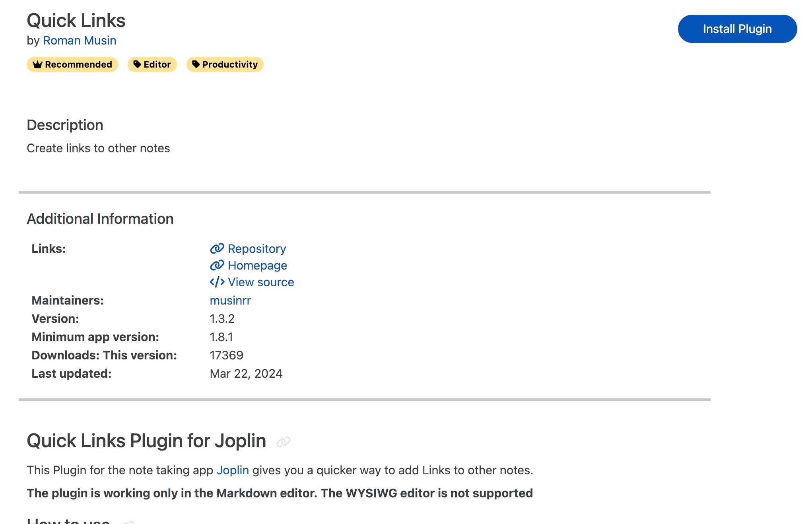This screenshot has width=812, height=524.
Task: Click the 'Maintainers:' label
Action: click(x=68, y=300)
